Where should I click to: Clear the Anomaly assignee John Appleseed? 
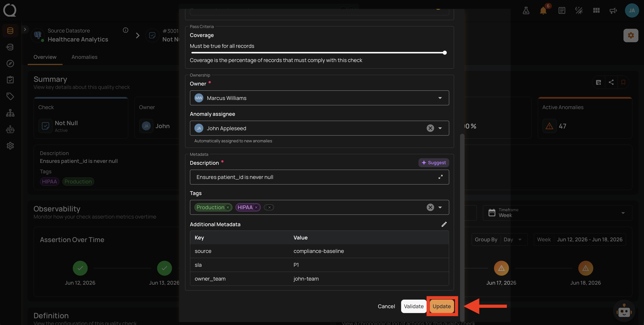point(430,128)
